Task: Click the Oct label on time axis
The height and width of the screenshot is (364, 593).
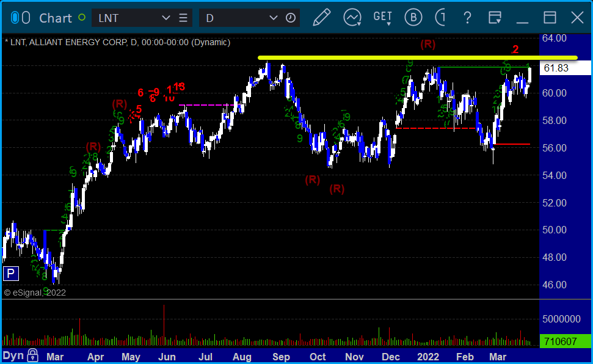Action: (x=318, y=357)
